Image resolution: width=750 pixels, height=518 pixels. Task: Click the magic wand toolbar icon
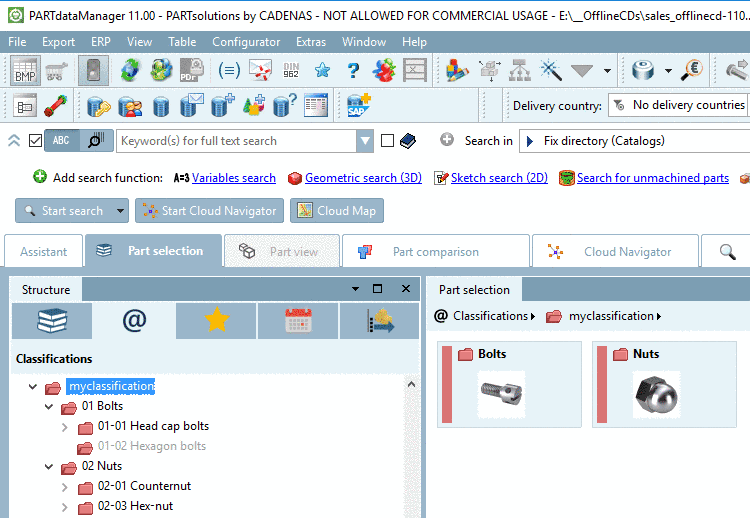click(x=550, y=70)
